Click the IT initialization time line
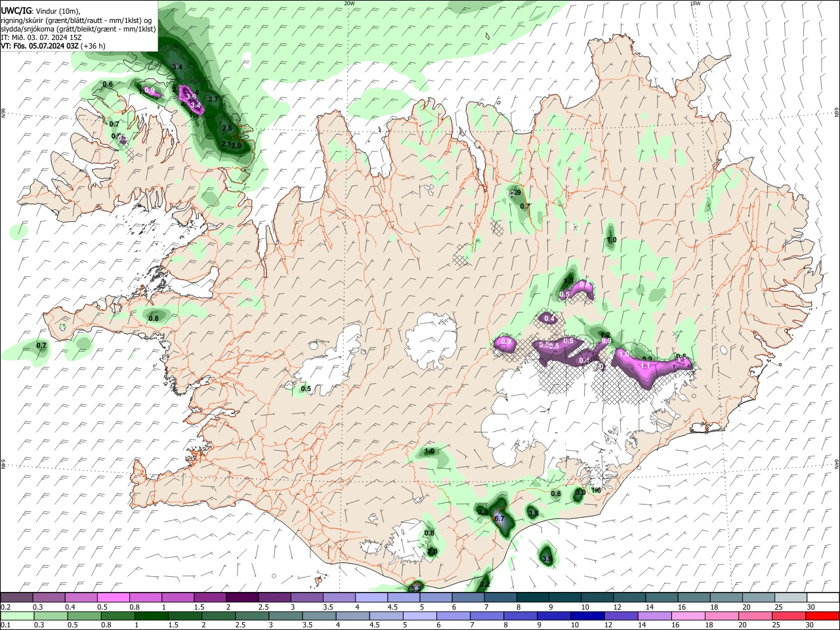The width and height of the screenshot is (840, 630). pyautogui.click(x=41, y=37)
